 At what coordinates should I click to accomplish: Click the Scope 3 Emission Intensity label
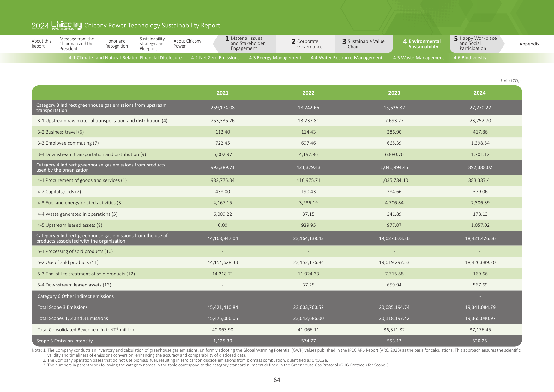point(64,341)
